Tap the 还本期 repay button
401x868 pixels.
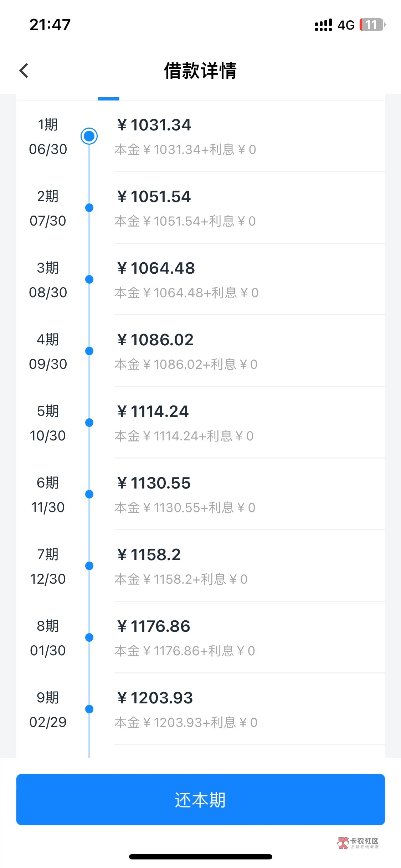coord(200,800)
